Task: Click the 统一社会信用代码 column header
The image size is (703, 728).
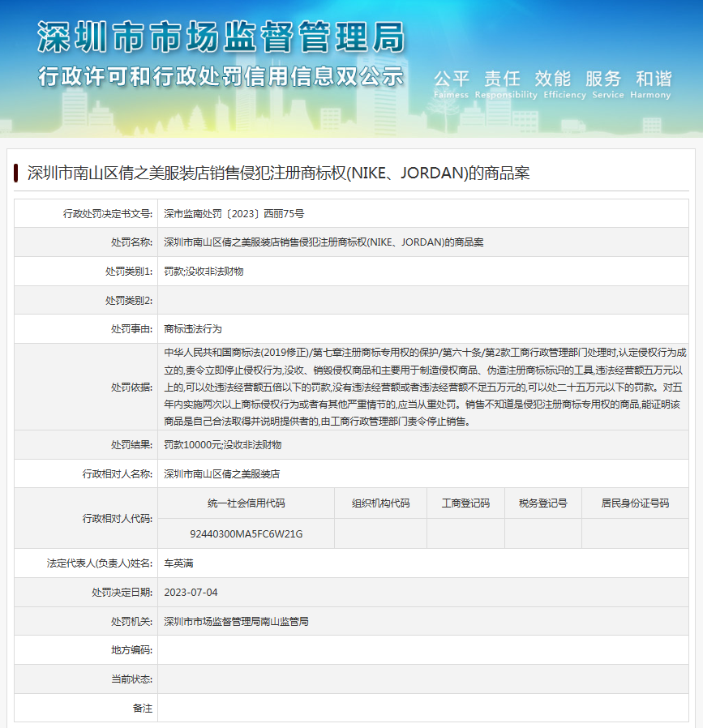Action: [246, 503]
